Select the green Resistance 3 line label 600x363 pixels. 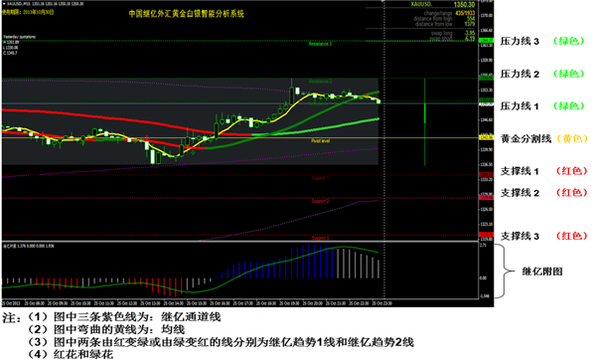pyautogui.click(x=320, y=44)
